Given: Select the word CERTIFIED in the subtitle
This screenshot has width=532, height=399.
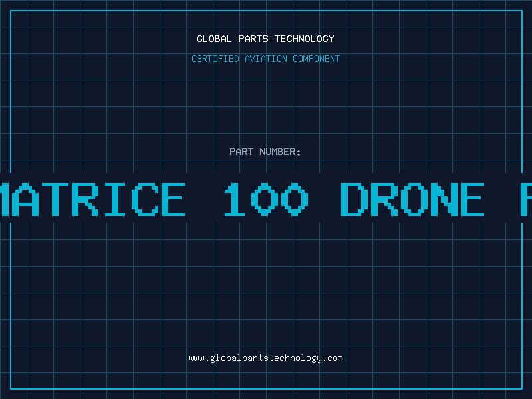Looking at the screenshot, I should click(215, 59).
